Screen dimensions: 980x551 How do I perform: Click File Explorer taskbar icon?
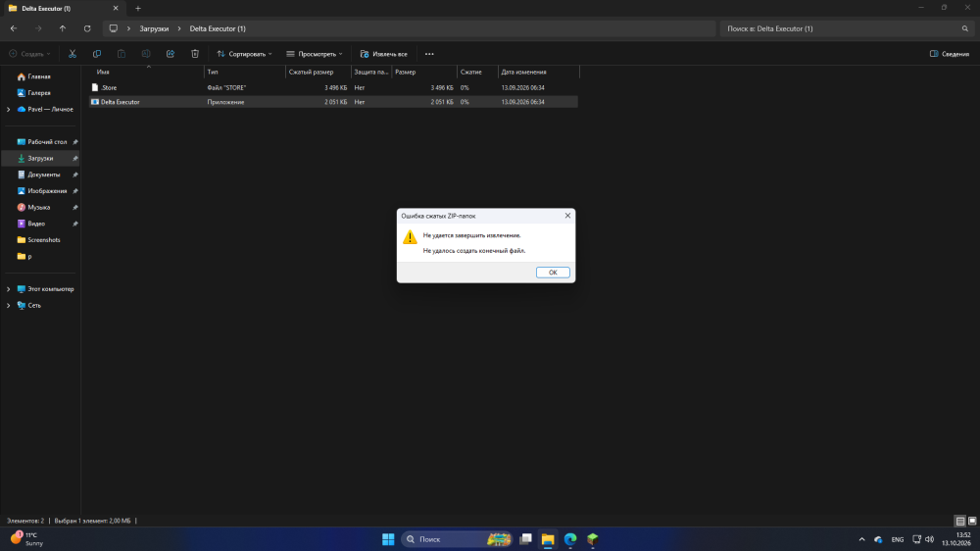(548, 539)
